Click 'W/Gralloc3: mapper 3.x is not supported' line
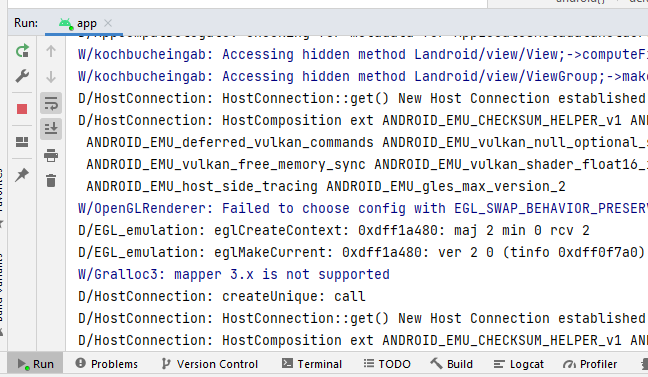Image resolution: width=648 pixels, height=377 pixels. [x=233, y=274]
